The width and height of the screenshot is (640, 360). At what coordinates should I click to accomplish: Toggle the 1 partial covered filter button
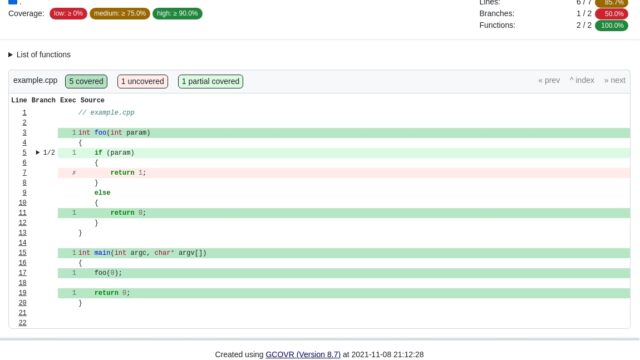[x=211, y=81]
